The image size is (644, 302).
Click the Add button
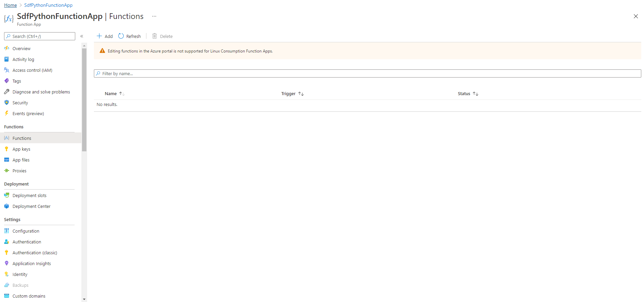tap(105, 36)
